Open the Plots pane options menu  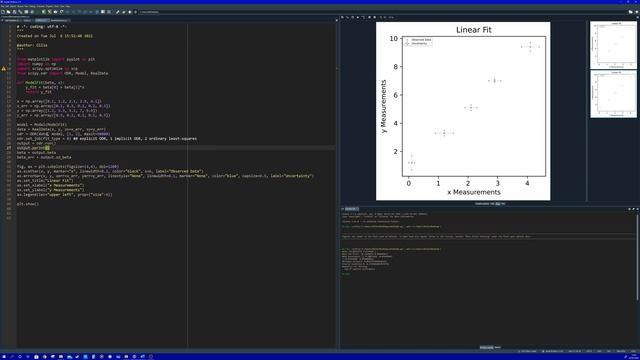pyautogui.click(x=637, y=17)
